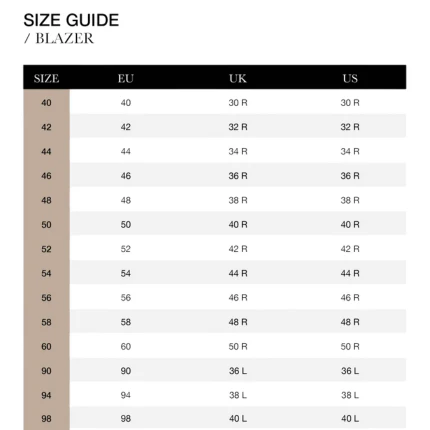Click size 98 in the beige column
This screenshot has width=430, height=430.
pyautogui.click(x=46, y=419)
